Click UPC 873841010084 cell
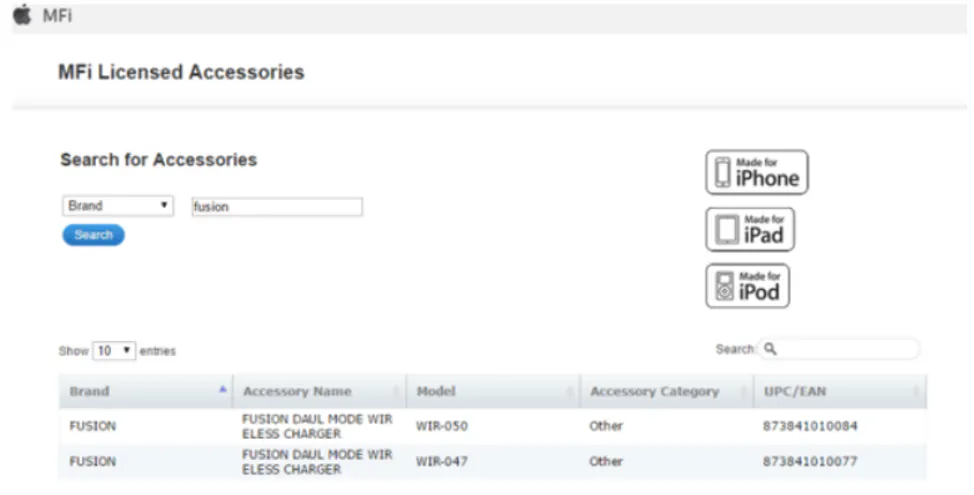 coord(810,426)
